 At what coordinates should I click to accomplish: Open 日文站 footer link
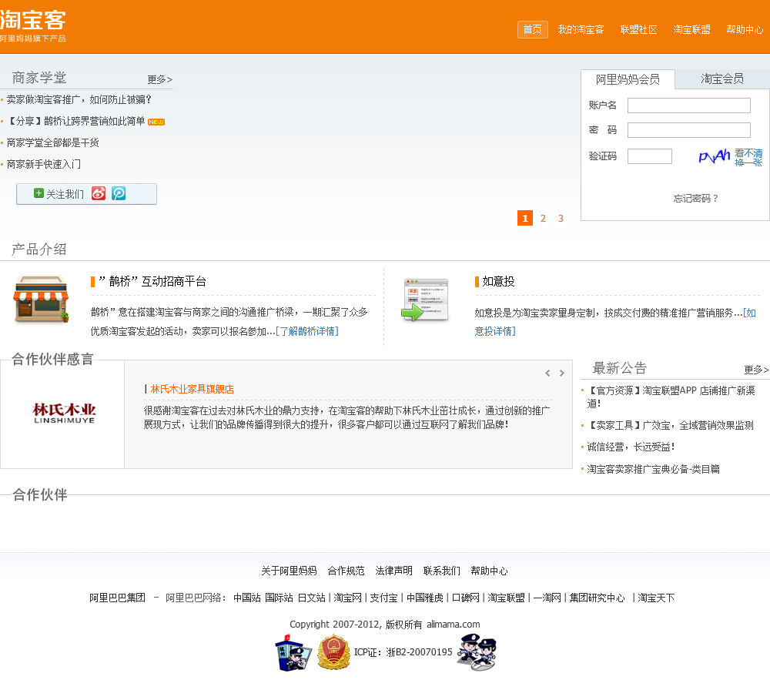pos(311,598)
